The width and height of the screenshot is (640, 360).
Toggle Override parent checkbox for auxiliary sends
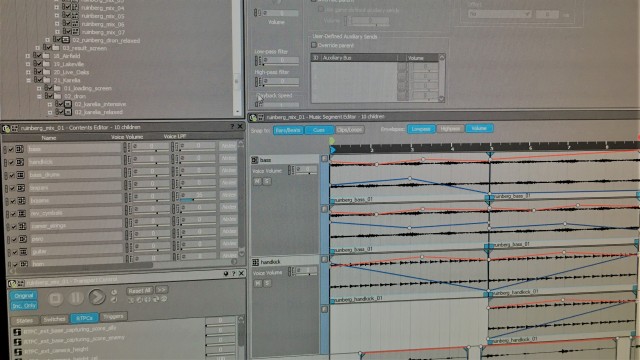click(x=314, y=45)
